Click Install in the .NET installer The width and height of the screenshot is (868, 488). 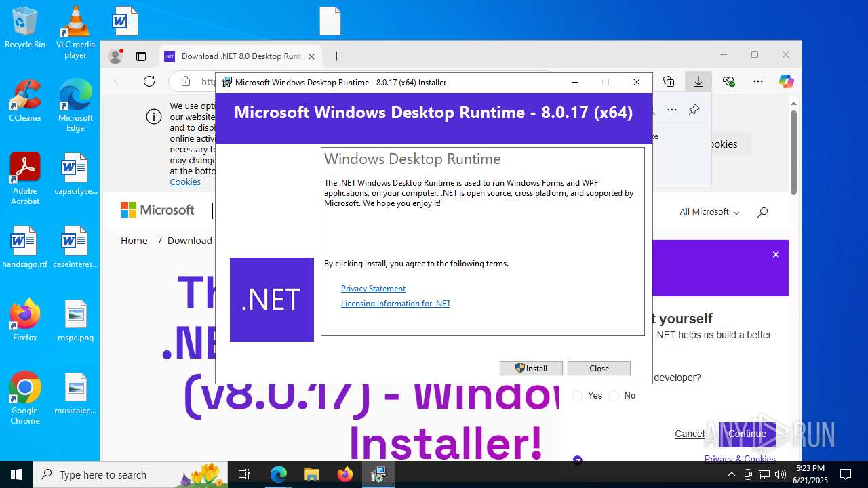pyautogui.click(x=531, y=368)
